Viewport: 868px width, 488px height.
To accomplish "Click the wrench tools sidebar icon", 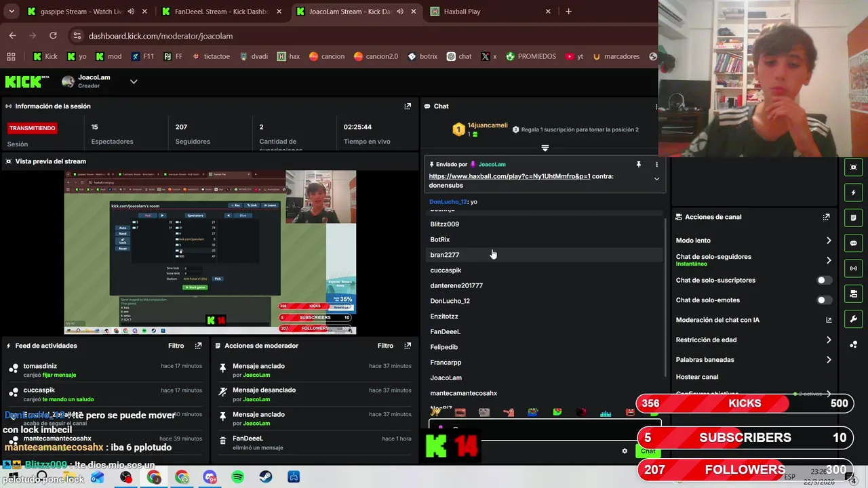I will [x=853, y=319].
